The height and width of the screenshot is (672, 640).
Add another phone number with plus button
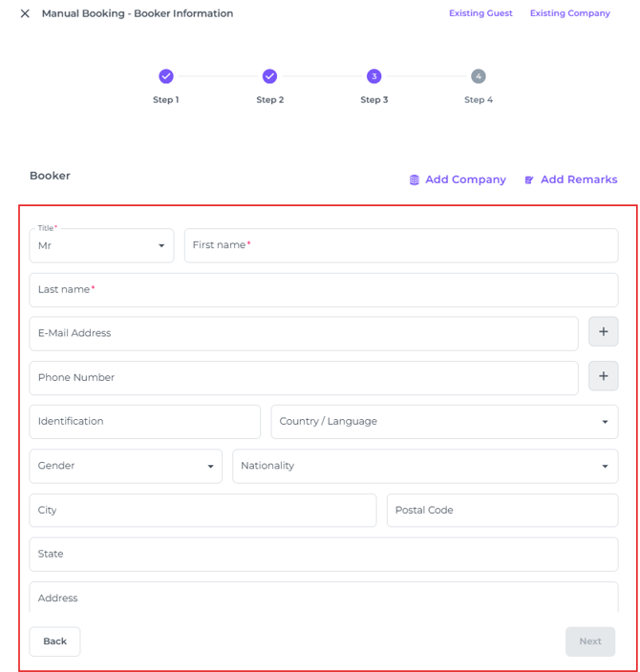pos(603,377)
